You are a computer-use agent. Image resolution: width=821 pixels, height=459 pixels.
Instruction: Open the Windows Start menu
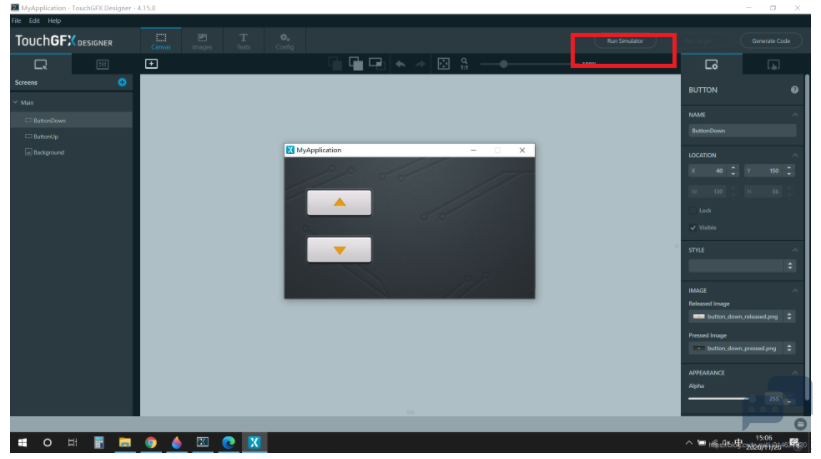pyautogui.click(x=23, y=443)
